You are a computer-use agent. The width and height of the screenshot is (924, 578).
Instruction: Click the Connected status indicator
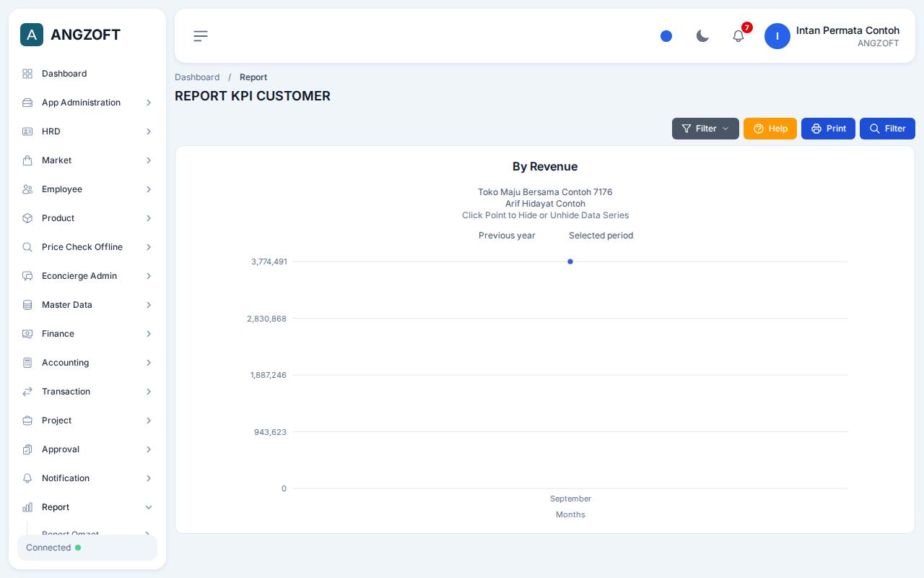point(87,548)
